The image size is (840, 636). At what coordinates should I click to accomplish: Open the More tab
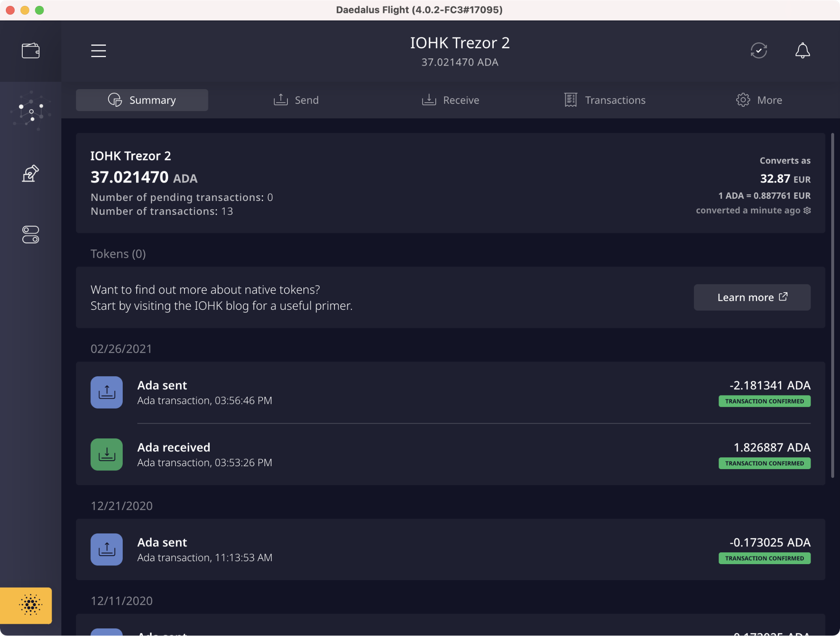pyautogui.click(x=759, y=100)
